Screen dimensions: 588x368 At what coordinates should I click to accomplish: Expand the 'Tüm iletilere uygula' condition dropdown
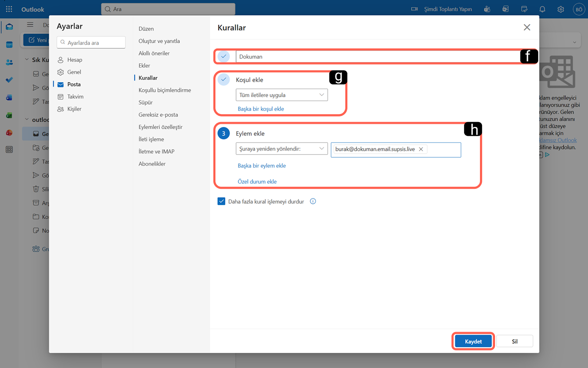tap(282, 95)
